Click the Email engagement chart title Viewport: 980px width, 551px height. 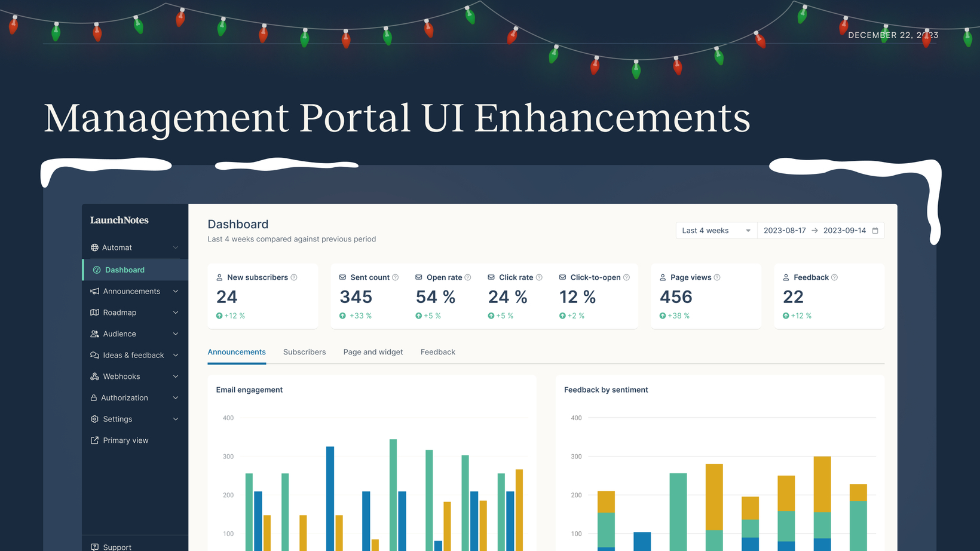[x=249, y=390]
